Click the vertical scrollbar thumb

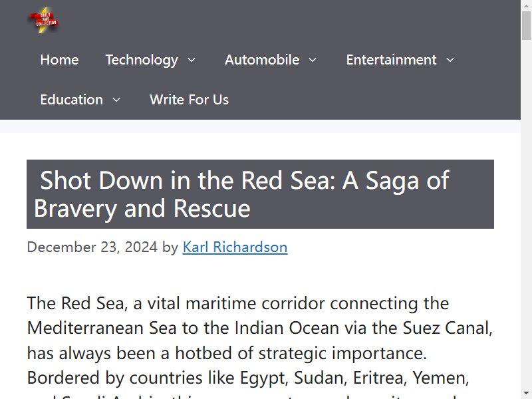(526, 25)
